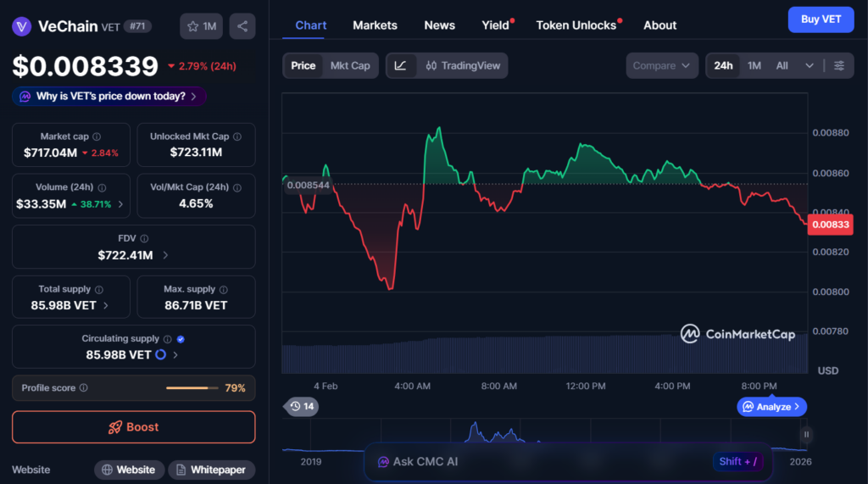Click the Profile score info icon

click(x=83, y=388)
